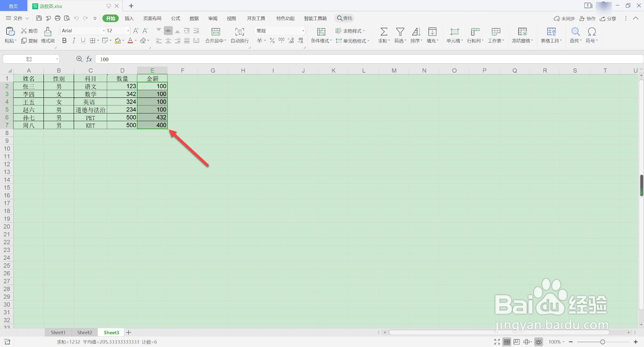Click the formula bar input showing 100
Image resolution: width=644 pixels, height=347 pixels.
369,59
